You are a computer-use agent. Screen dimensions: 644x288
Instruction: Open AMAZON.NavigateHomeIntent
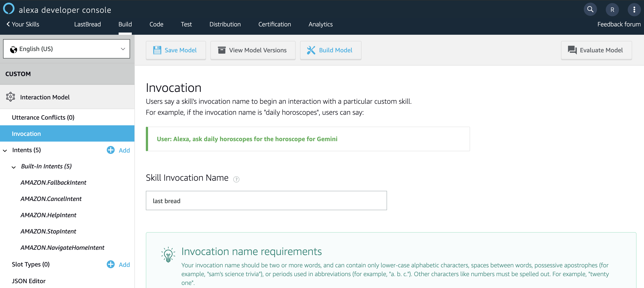pyautogui.click(x=62, y=248)
